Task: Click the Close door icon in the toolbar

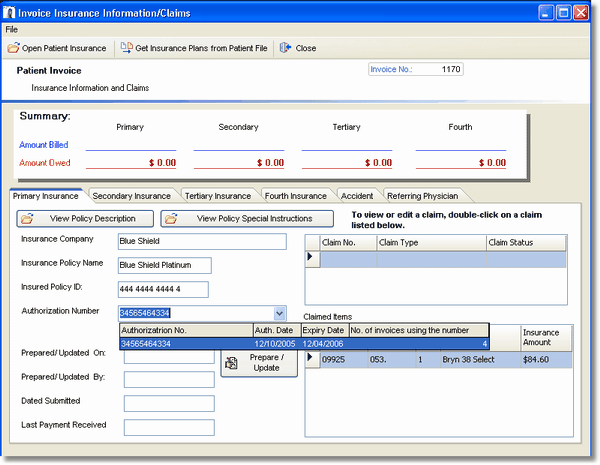Action: coord(285,48)
